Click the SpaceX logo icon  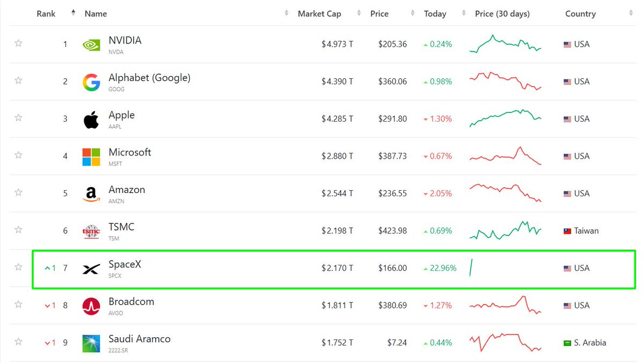pyautogui.click(x=91, y=269)
